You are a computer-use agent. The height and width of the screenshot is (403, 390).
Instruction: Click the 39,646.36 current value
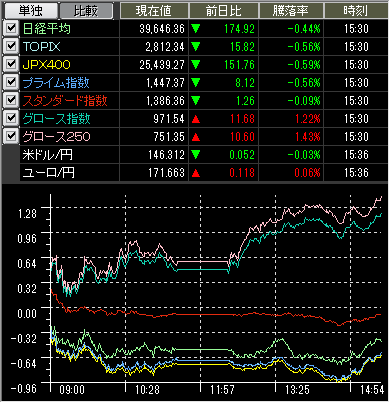[162, 29]
